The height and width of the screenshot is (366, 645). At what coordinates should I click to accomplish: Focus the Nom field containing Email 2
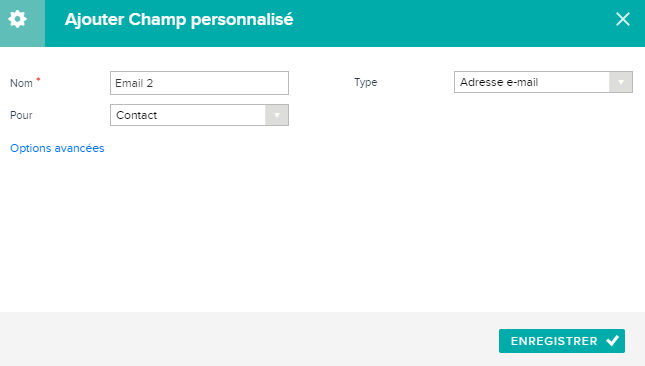point(199,83)
